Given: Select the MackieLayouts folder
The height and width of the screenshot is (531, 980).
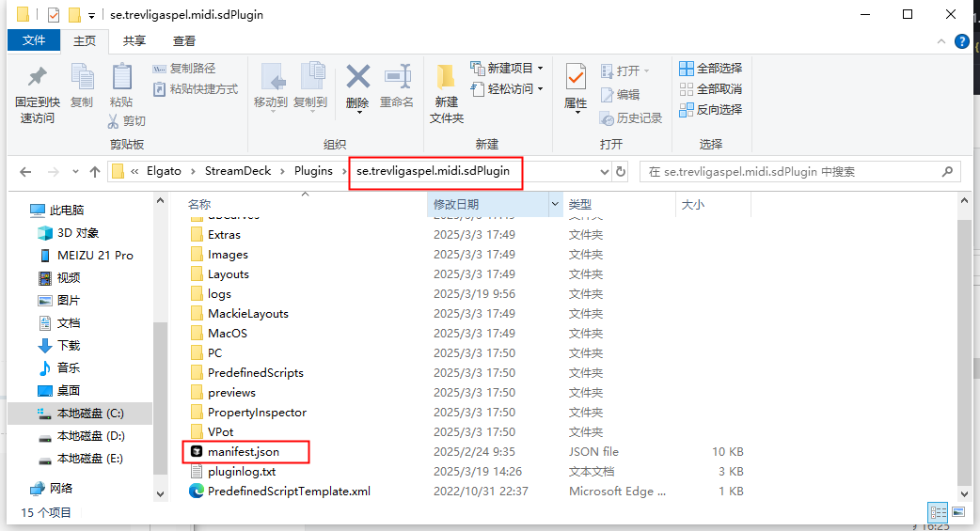Looking at the screenshot, I should pos(240,314).
